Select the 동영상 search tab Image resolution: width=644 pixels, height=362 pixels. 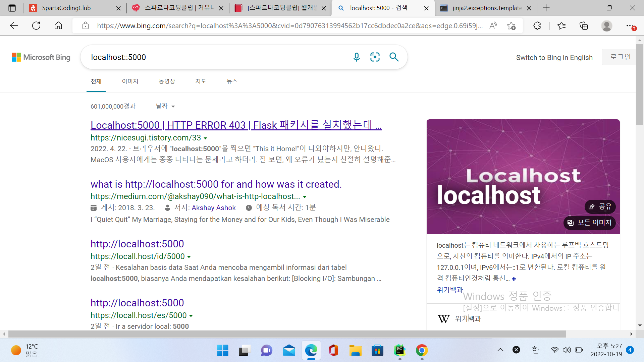tap(167, 81)
